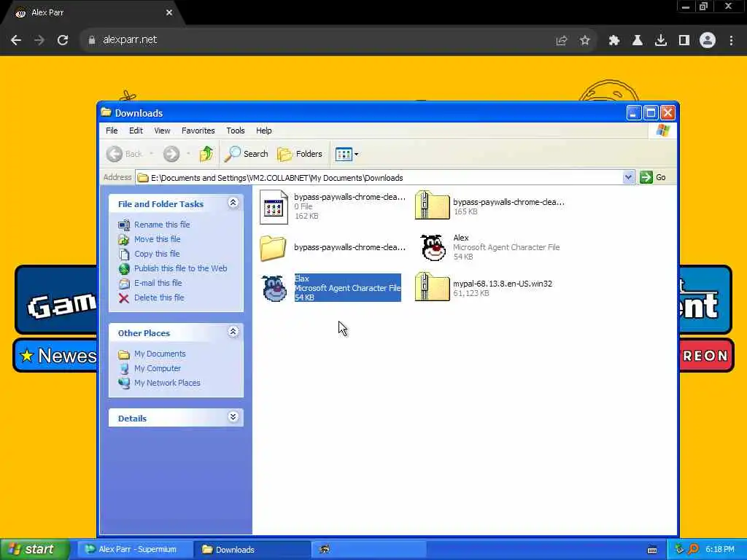Screen dimensions: 747x560
Task: Expand the Details panel
Action: pos(233,417)
